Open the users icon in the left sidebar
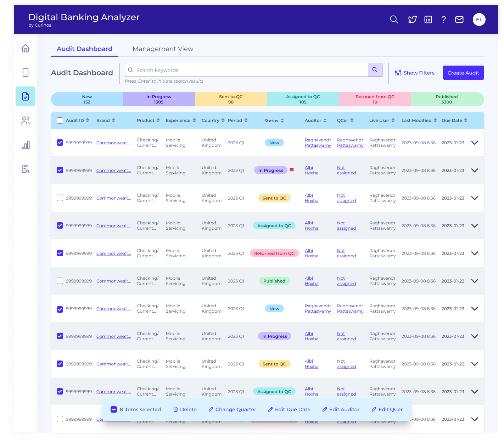Screen dimensions: 504x447 [25, 121]
